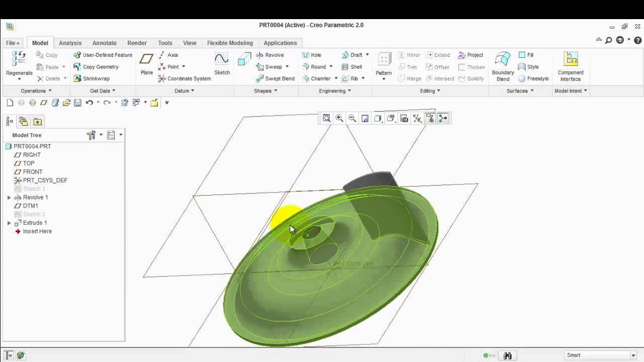Choose the Swept Blend tool
The width and height of the screenshot is (644, 362).
(x=275, y=78)
